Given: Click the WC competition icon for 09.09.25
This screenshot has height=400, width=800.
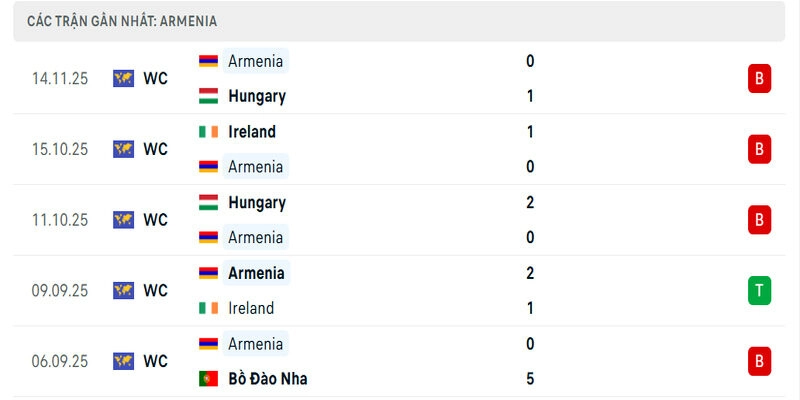Looking at the screenshot, I should pyautogui.click(x=123, y=290).
